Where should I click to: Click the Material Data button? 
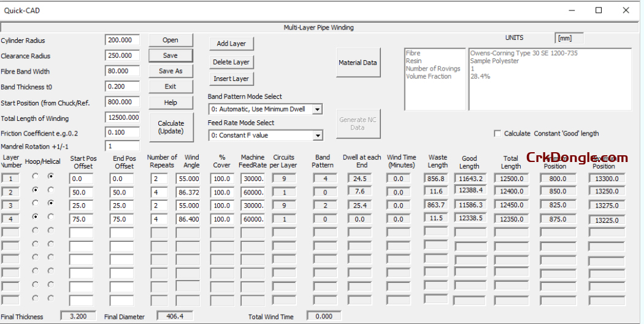point(358,63)
